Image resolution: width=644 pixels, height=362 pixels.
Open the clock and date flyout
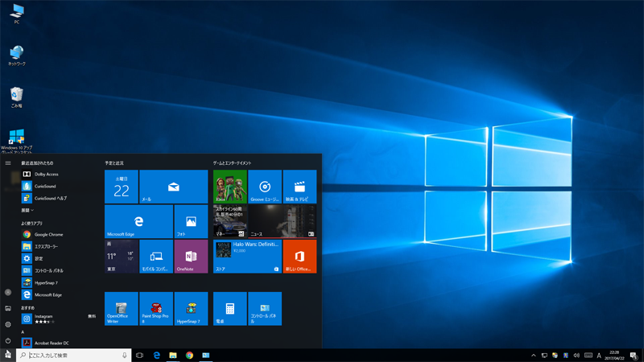tap(614, 356)
